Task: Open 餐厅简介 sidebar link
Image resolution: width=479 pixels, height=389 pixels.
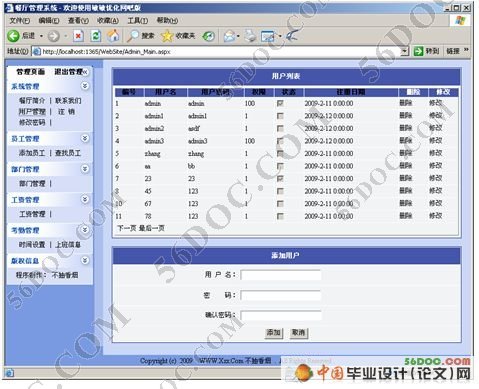Action: pos(32,101)
